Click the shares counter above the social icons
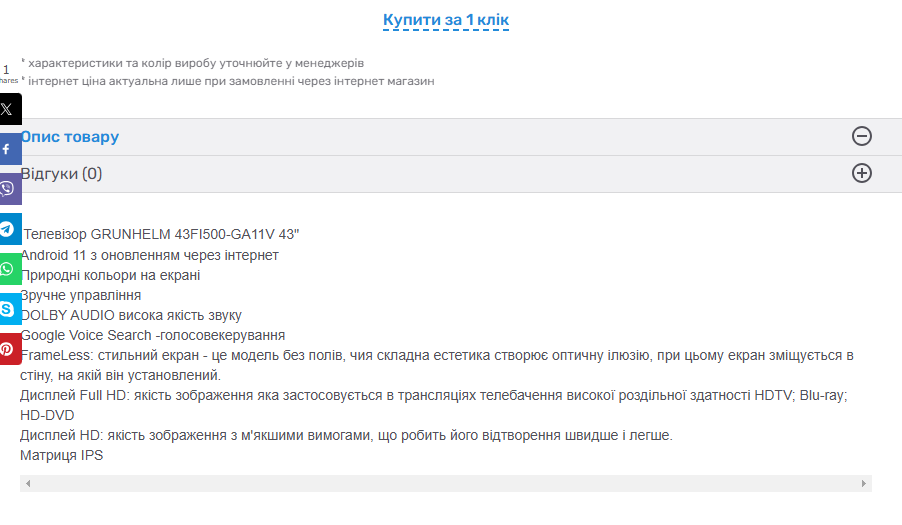The width and height of the screenshot is (902, 525). [x=6, y=73]
